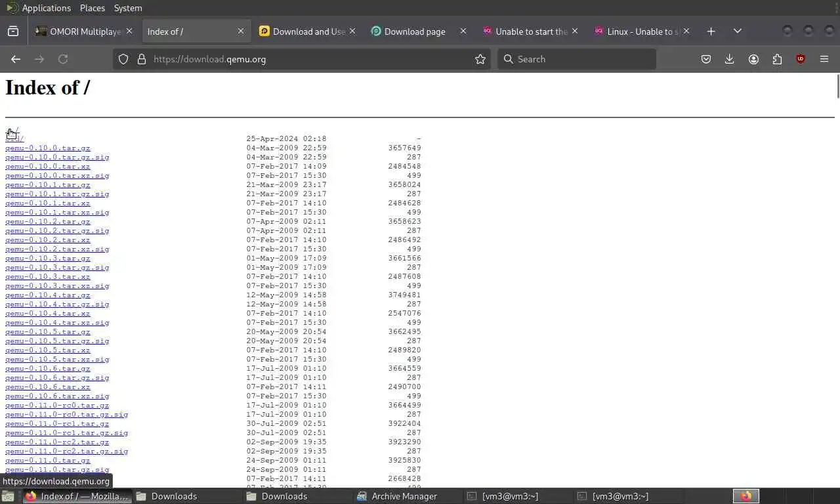Viewport: 840px width, 504px height.
Task: Download qemu-0.10.6.tar.gz
Action: click(48, 369)
